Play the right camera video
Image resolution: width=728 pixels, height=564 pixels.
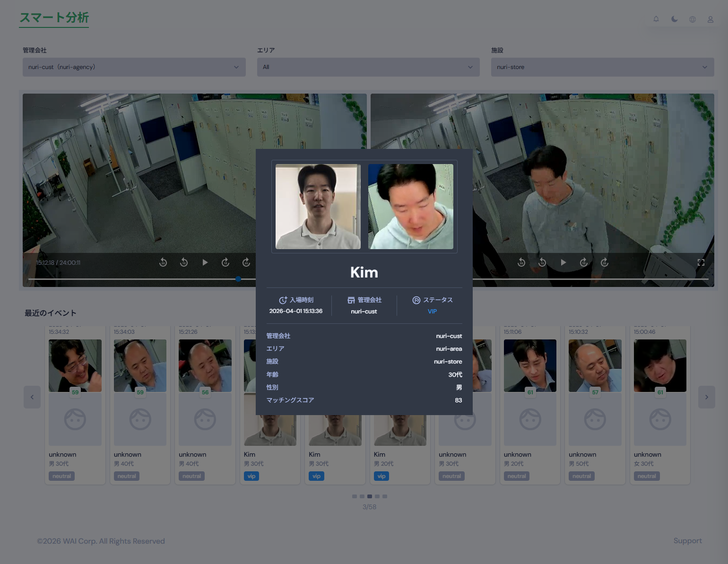[563, 262]
